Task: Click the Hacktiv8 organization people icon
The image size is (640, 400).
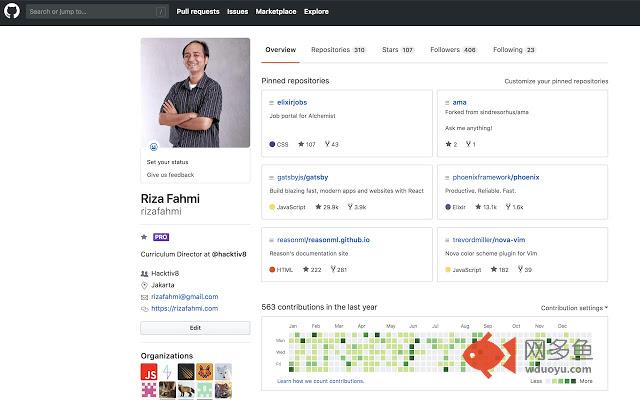Action: 144,273
